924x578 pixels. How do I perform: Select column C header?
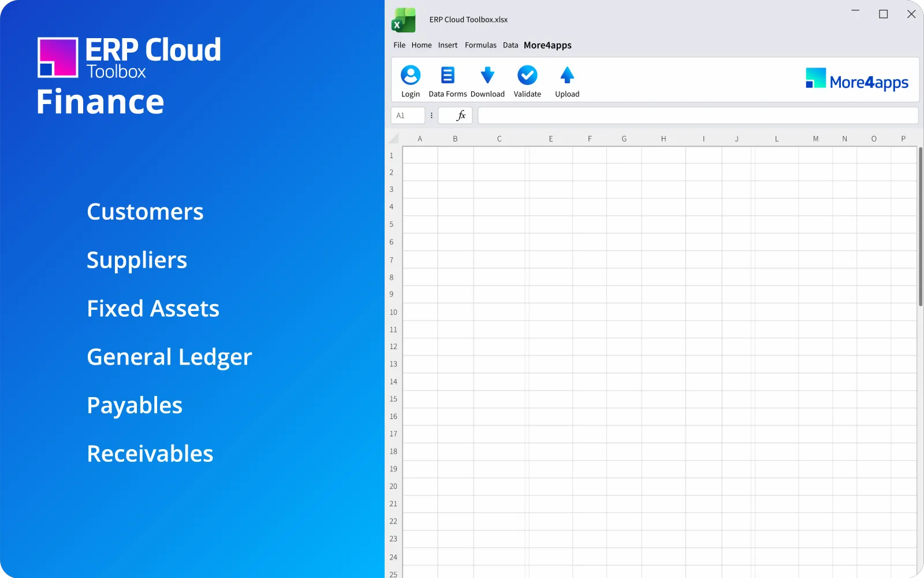click(x=499, y=139)
